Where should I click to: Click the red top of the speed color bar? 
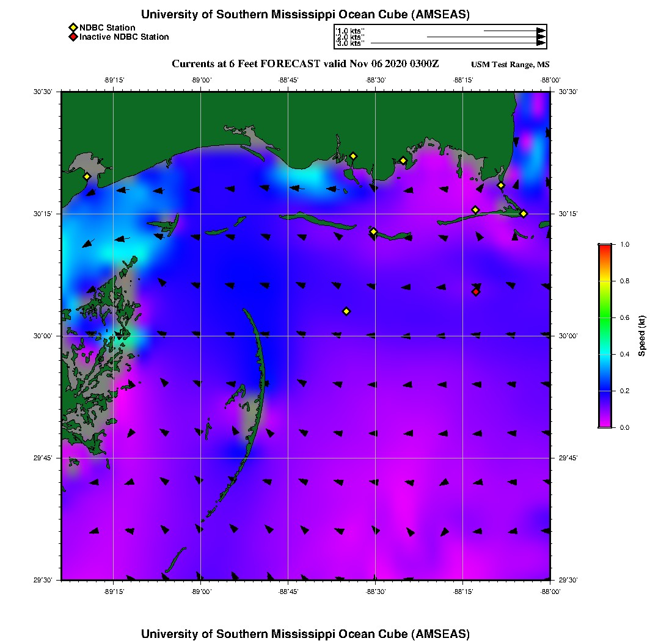click(x=605, y=247)
